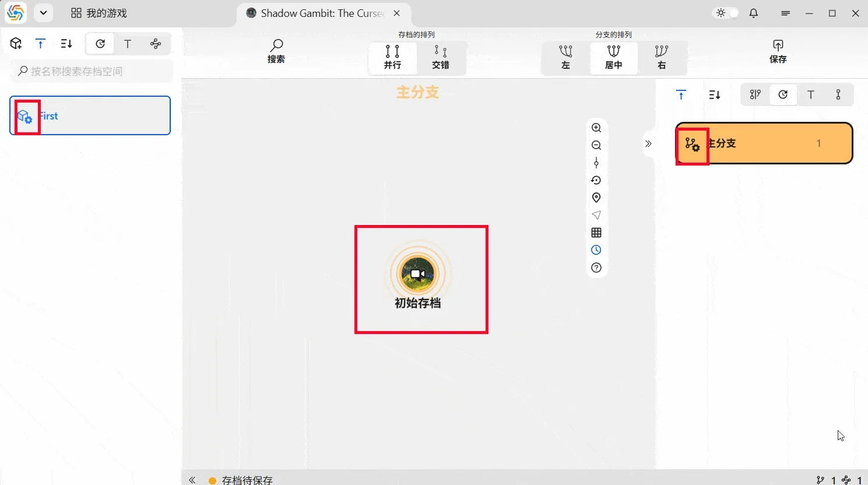Select staggered (交错) save arrangement
This screenshot has width=868, height=485.
[441, 57]
